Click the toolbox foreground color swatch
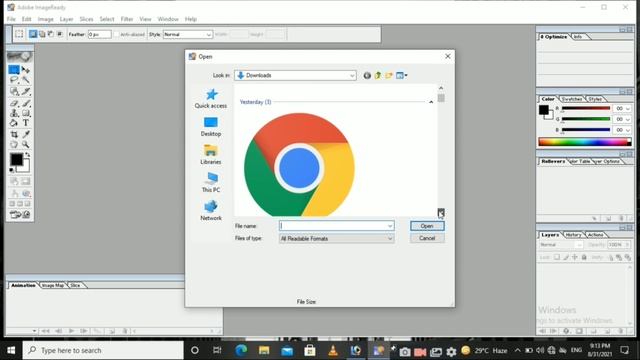This screenshot has height=360, width=640. click(x=16, y=159)
